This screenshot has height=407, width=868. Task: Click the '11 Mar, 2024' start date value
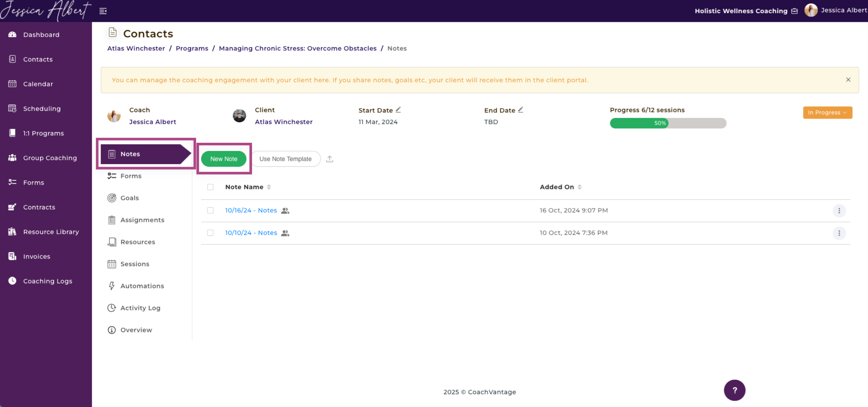[378, 122]
